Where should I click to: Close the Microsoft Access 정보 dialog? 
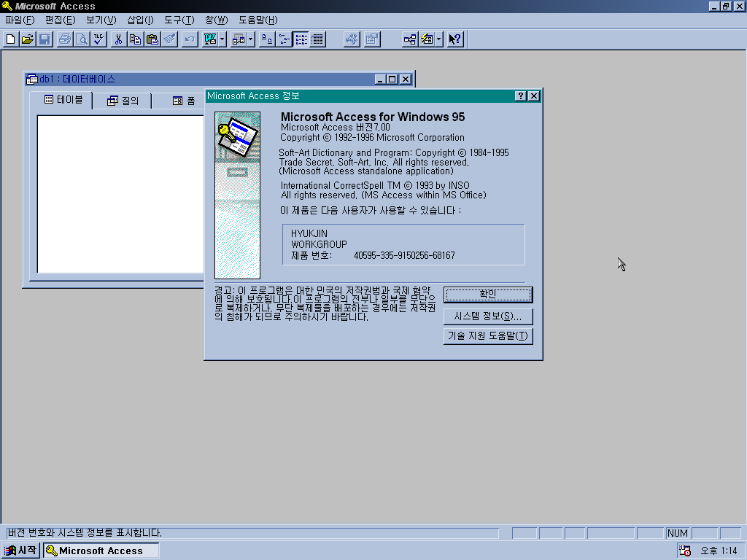pos(534,96)
